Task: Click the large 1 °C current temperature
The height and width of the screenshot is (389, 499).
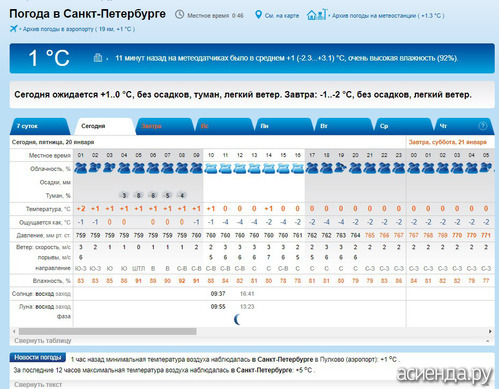Action: (x=49, y=58)
